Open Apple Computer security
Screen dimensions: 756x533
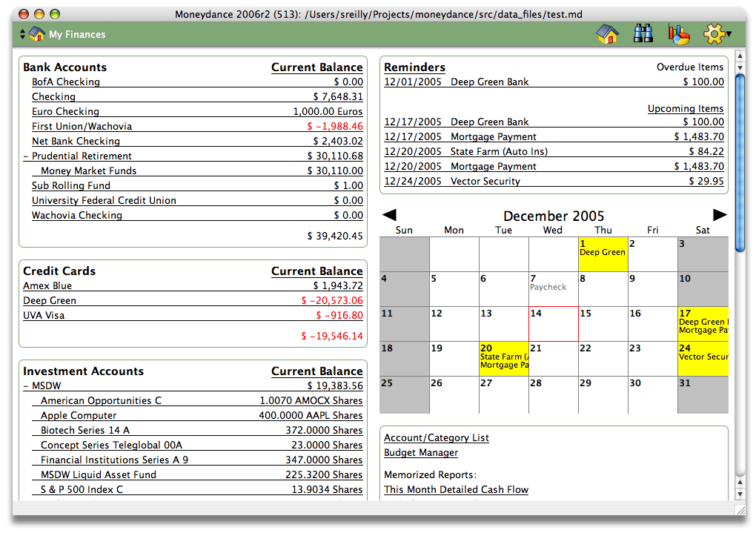[79, 416]
